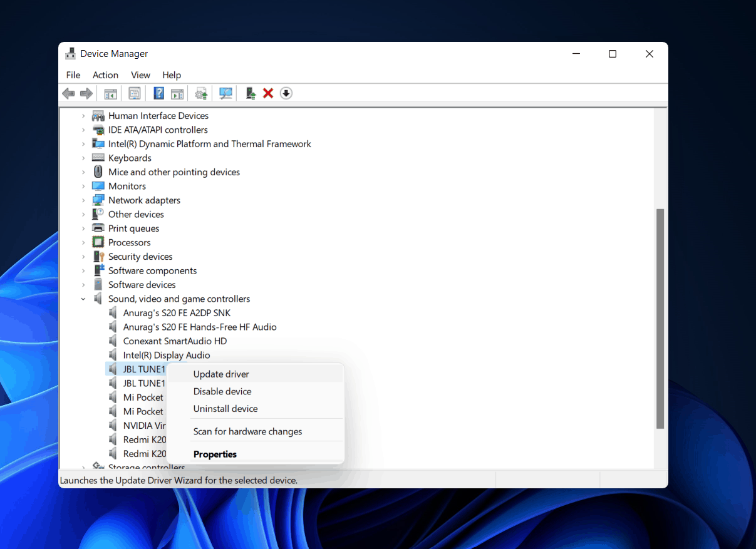
Task: Collapse Sound, video and game controllers
Action: [x=83, y=299]
